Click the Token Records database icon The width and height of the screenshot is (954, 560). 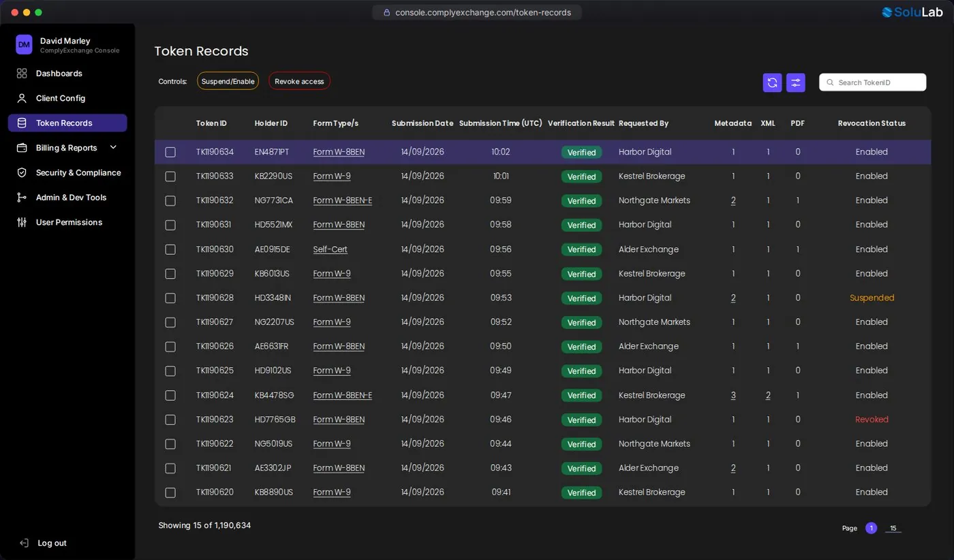tap(22, 123)
